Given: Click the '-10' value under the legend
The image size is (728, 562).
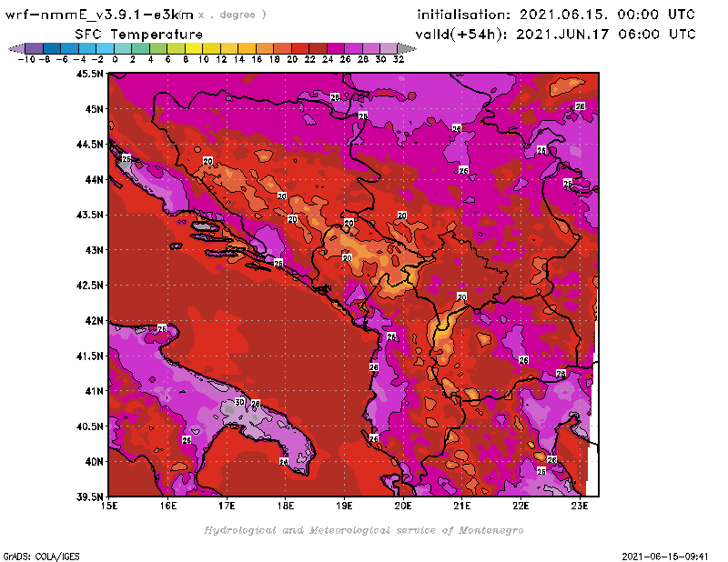Looking at the screenshot, I should point(26,59).
